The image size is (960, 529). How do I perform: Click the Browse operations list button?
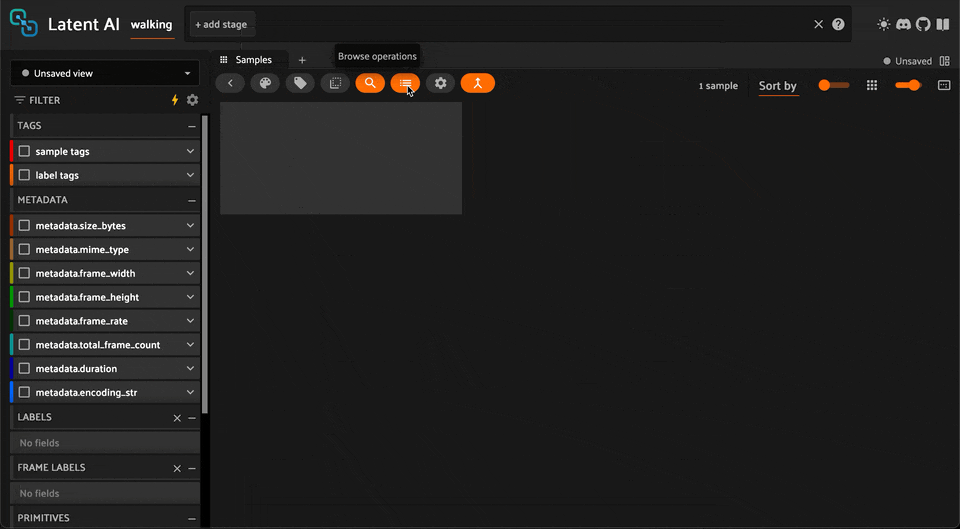(405, 83)
